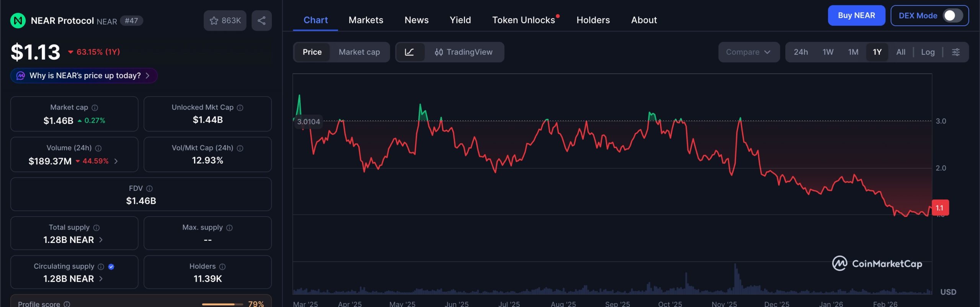Click the 1.1 current price chart marker
The image size is (980, 307).
click(940, 208)
